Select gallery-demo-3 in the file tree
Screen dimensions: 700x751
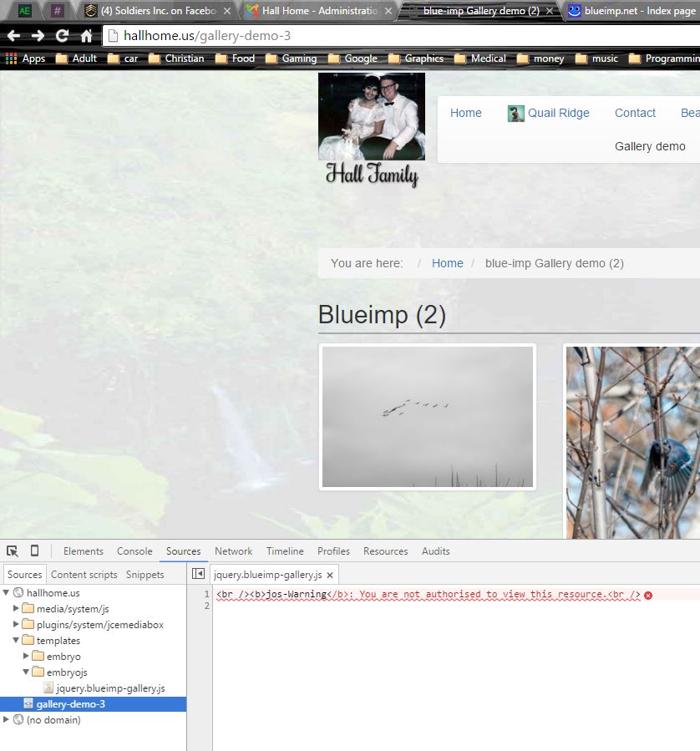[x=93, y=704]
